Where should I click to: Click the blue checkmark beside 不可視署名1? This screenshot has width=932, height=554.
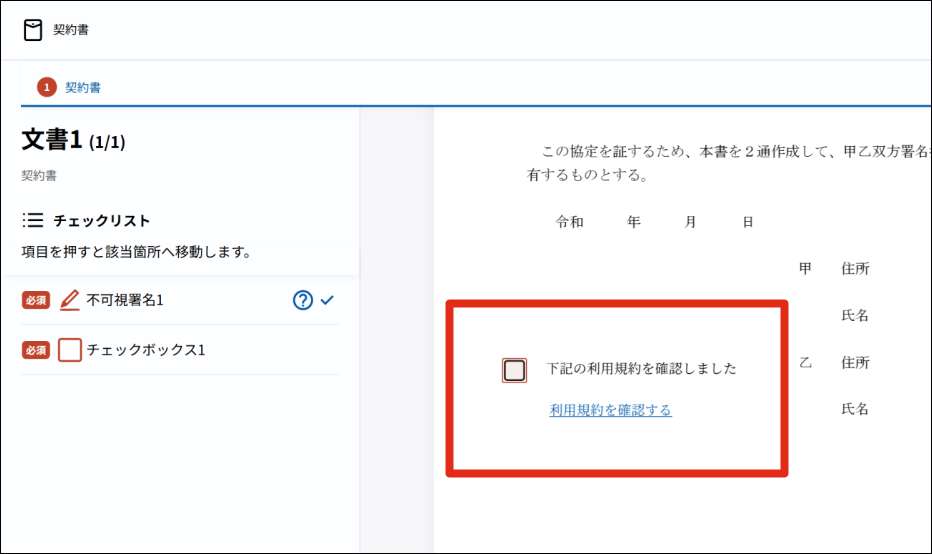point(328,300)
